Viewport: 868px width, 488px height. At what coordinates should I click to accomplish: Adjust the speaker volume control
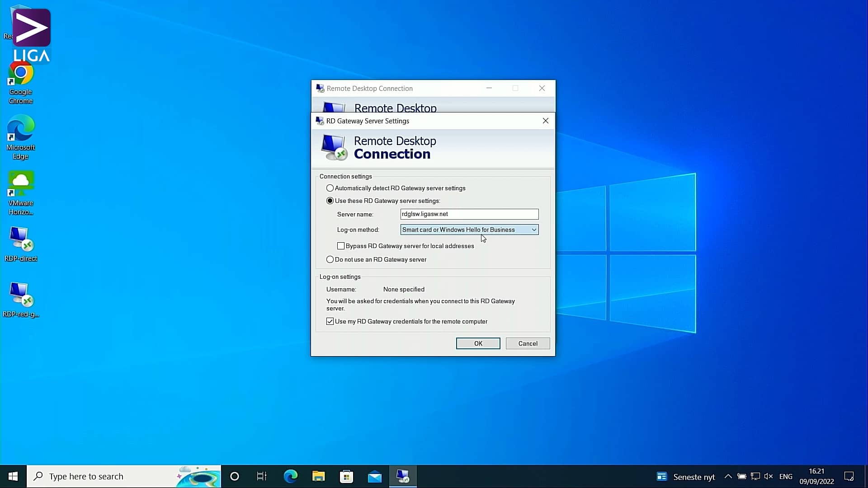769,476
